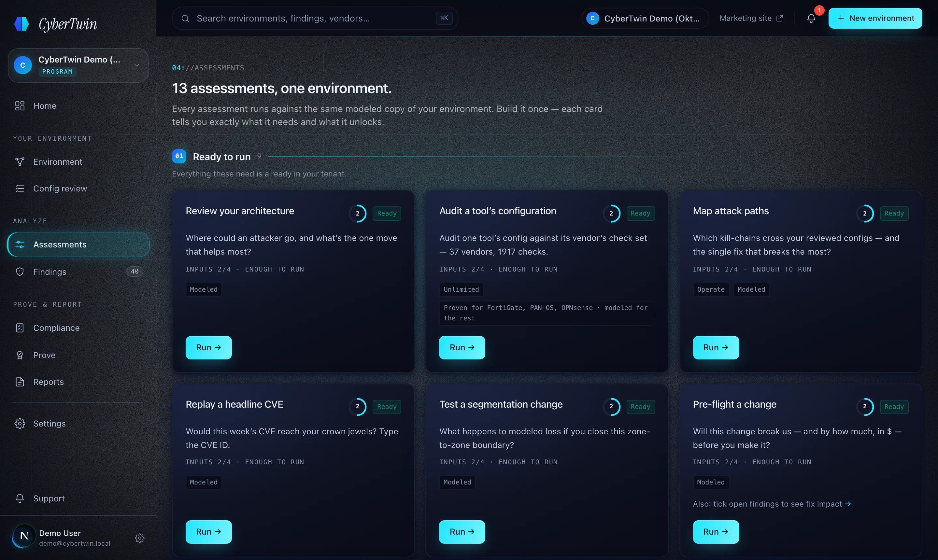Run Test a segmentation change
Viewport: 938px width, 560px height.
(462, 531)
